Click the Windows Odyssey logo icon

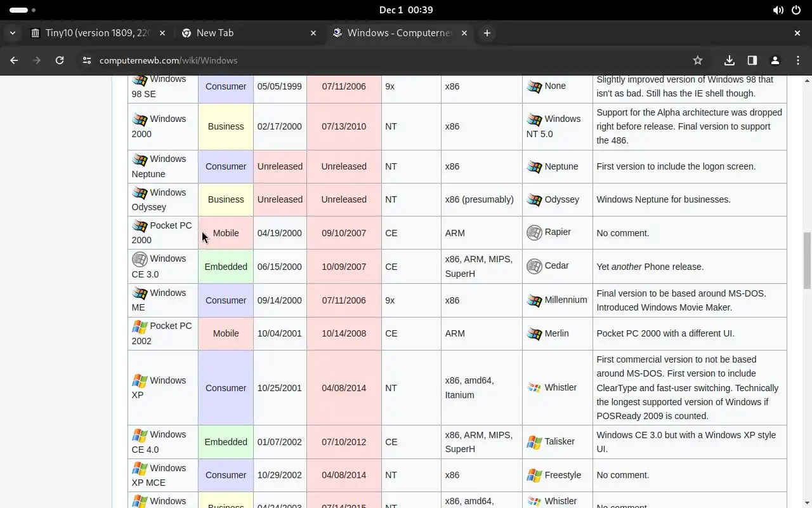click(x=140, y=193)
